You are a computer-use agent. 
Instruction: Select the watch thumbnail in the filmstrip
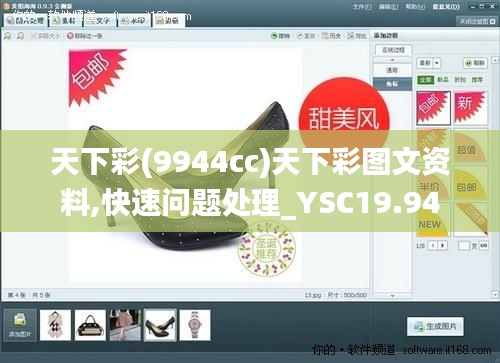(195, 325)
